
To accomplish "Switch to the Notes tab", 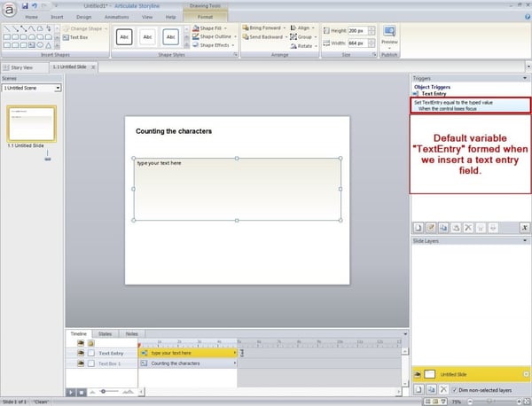I will [x=131, y=334].
